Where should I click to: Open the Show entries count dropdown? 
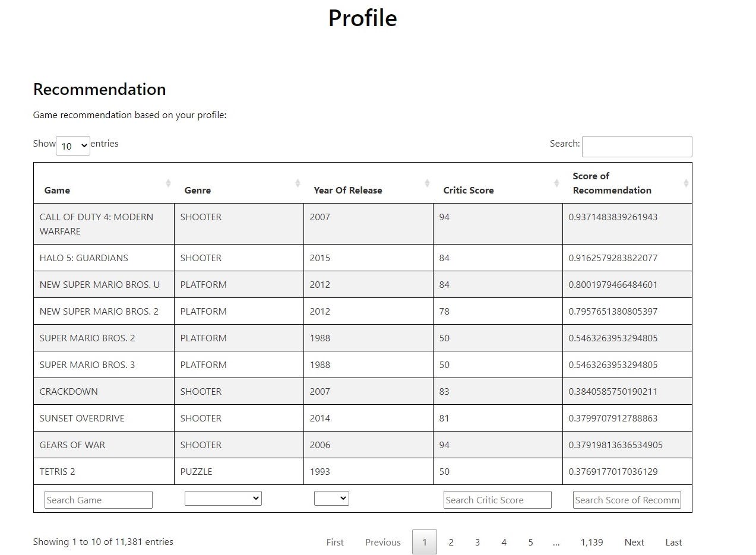pyautogui.click(x=73, y=145)
